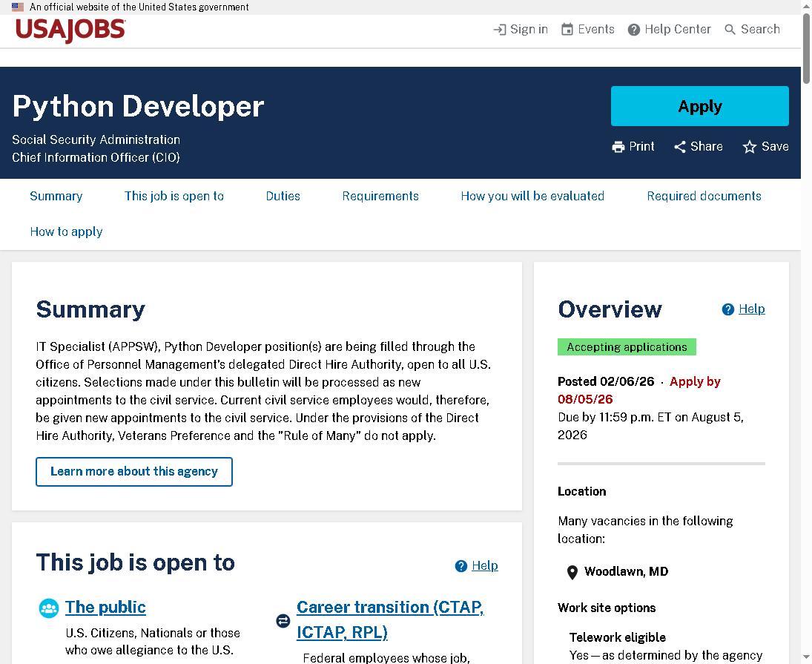Click the 'Posted 02/06/26' text

click(606, 382)
